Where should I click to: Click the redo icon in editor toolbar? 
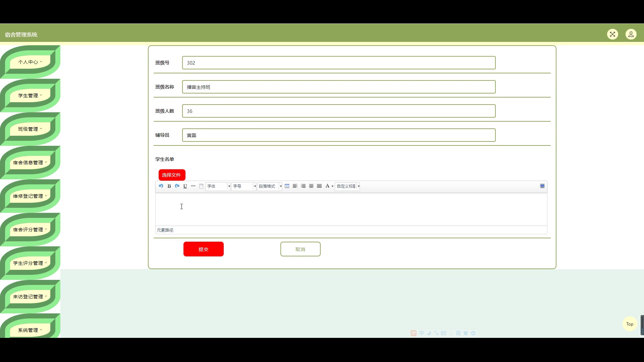(x=177, y=186)
